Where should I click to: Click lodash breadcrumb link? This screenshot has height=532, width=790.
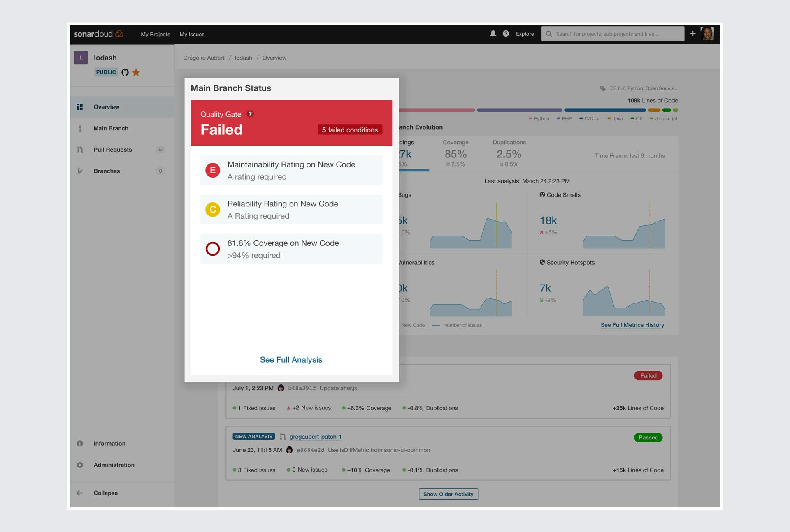tap(244, 58)
